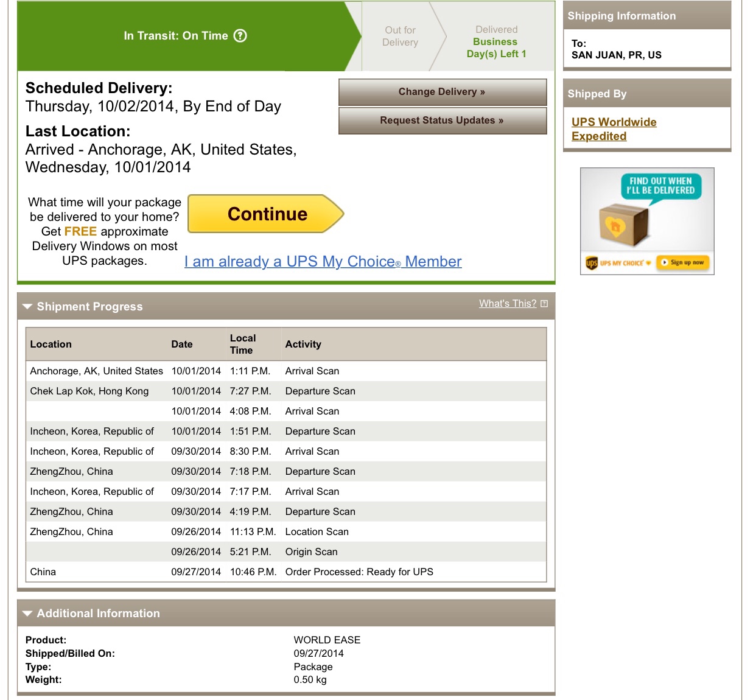The height and width of the screenshot is (700, 756).
Task: Select the Delivered Business Day(s) Left step
Action: coord(496,42)
